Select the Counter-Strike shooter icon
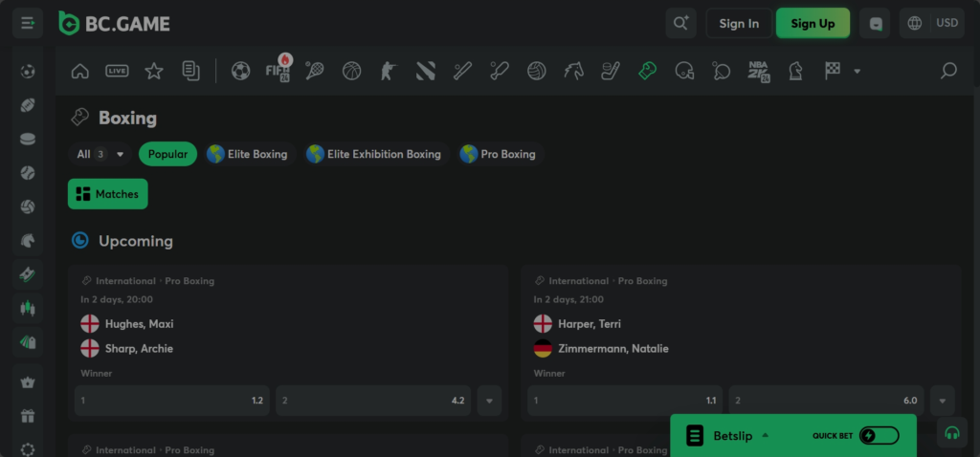 389,71
